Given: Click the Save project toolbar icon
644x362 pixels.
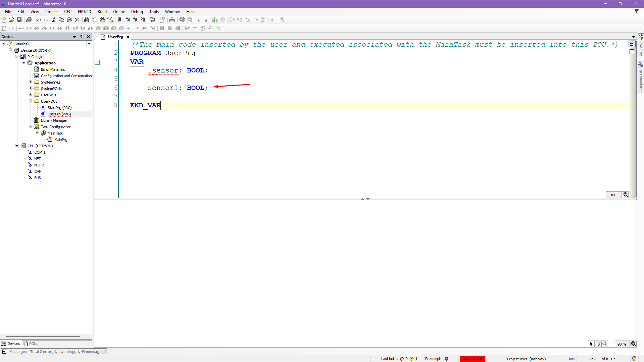Looking at the screenshot, I should click(19, 20).
